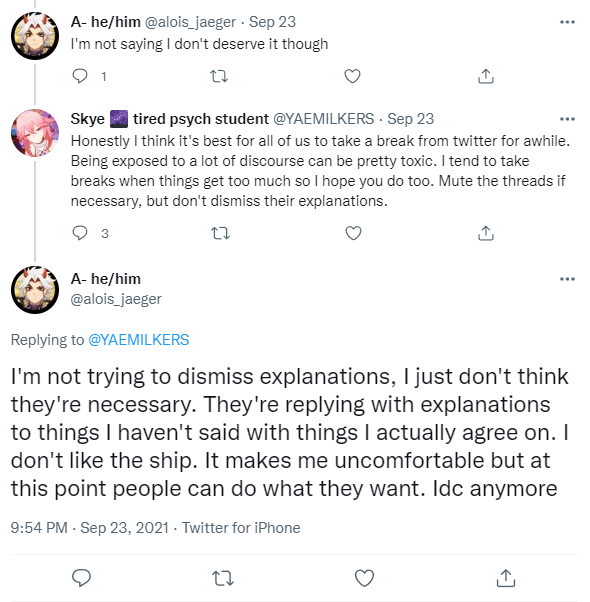Screen dimensions: 590x602
Task: Share the main tweet posted from iPhone
Action: click(x=506, y=578)
